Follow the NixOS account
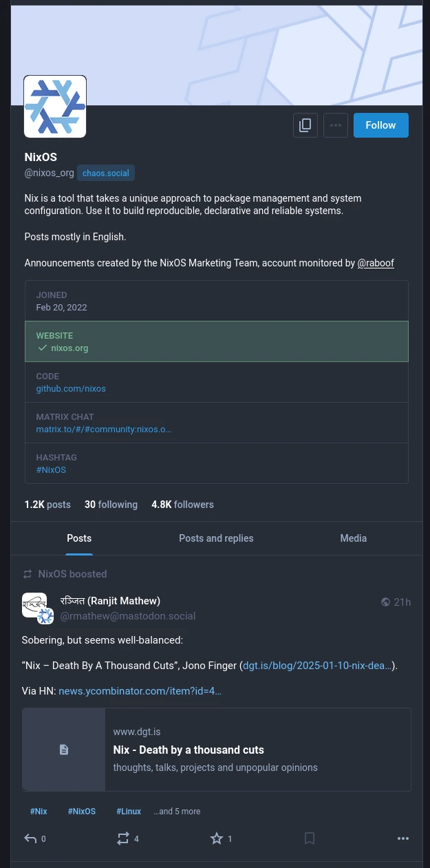This screenshot has height=868, width=430. [x=380, y=125]
